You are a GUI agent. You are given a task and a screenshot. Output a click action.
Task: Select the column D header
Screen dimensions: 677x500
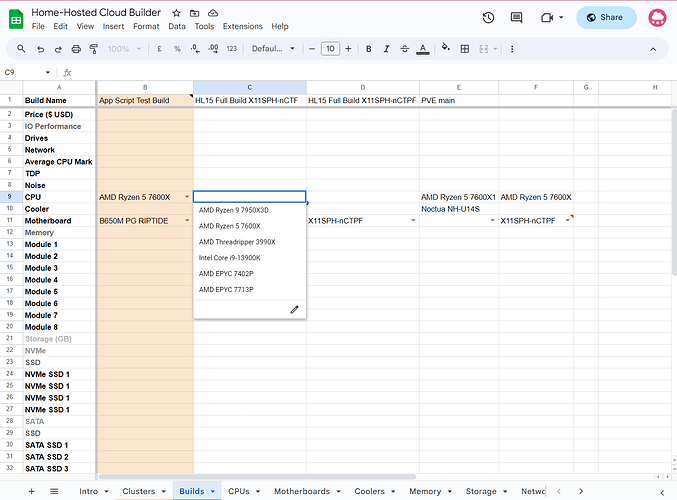point(363,87)
